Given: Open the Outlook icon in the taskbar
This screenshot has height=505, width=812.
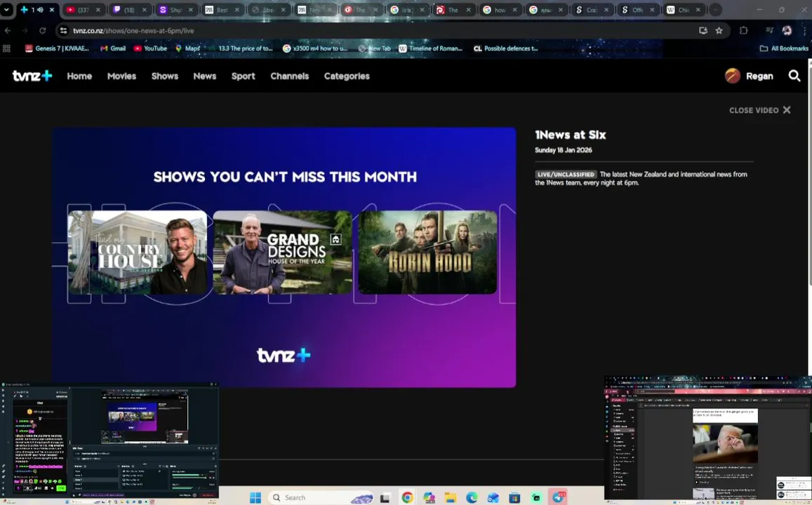Looking at the screenshot, I should (x=493, y=498).
